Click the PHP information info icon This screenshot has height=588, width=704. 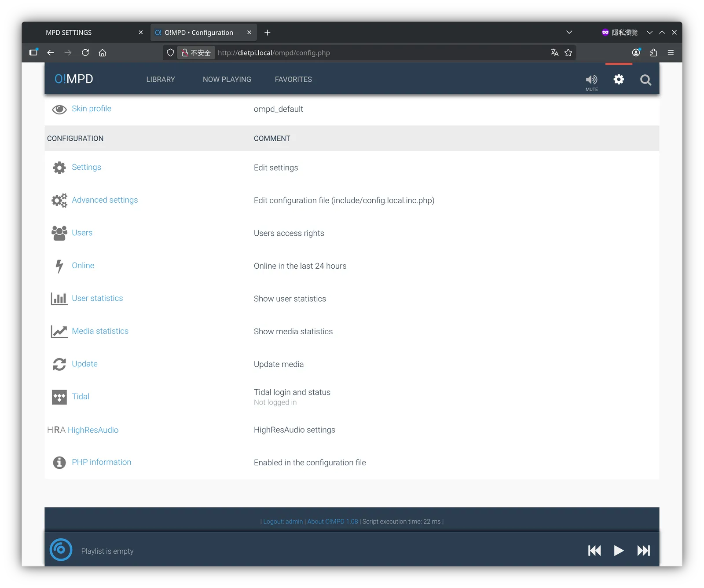59,463
